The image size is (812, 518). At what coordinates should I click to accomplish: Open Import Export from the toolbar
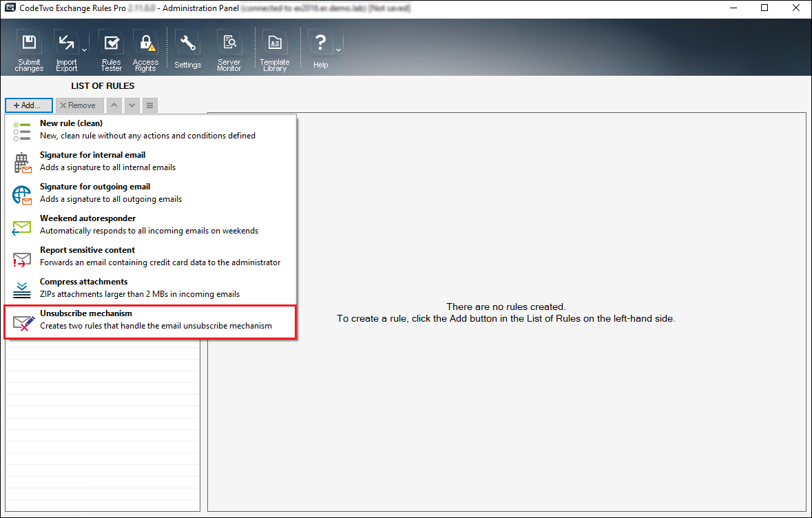[66, 50]
